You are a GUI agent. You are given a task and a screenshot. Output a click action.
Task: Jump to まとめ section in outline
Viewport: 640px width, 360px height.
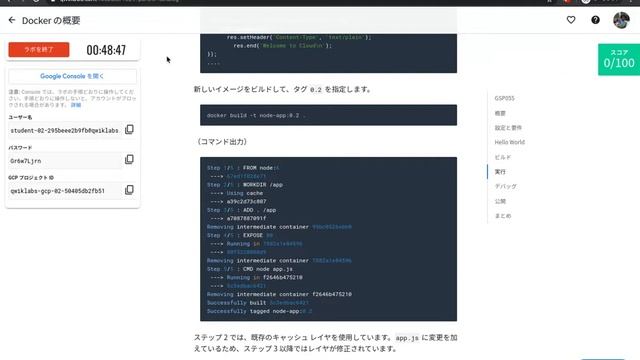(x=503, y=216)
